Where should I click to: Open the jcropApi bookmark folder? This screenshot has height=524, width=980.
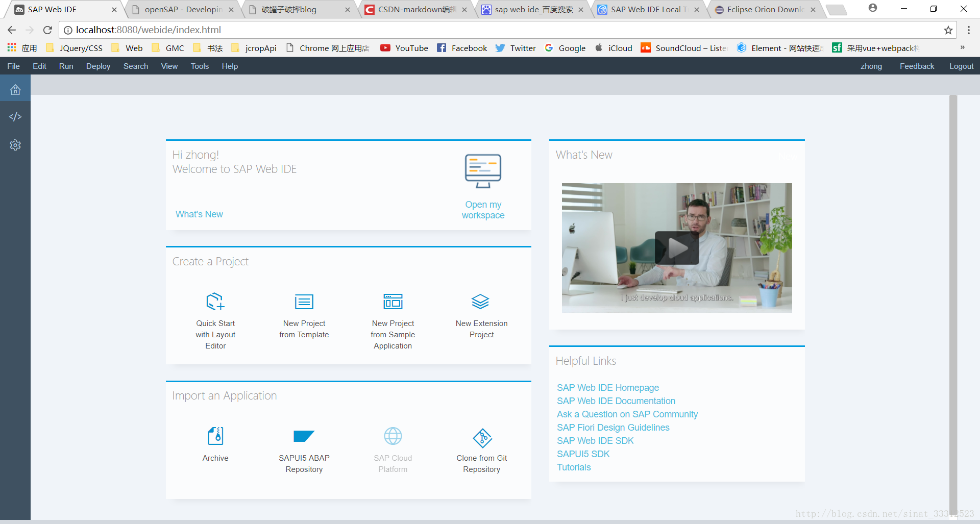pos(254,48)
